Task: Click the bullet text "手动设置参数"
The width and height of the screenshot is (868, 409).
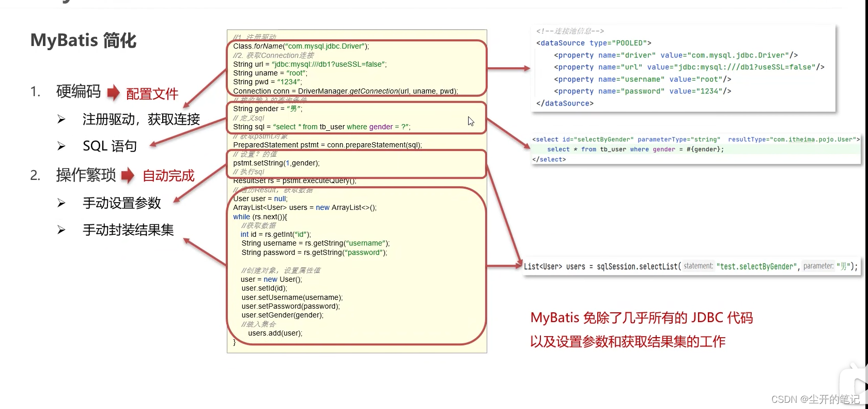Action: [x=122, y=203]
